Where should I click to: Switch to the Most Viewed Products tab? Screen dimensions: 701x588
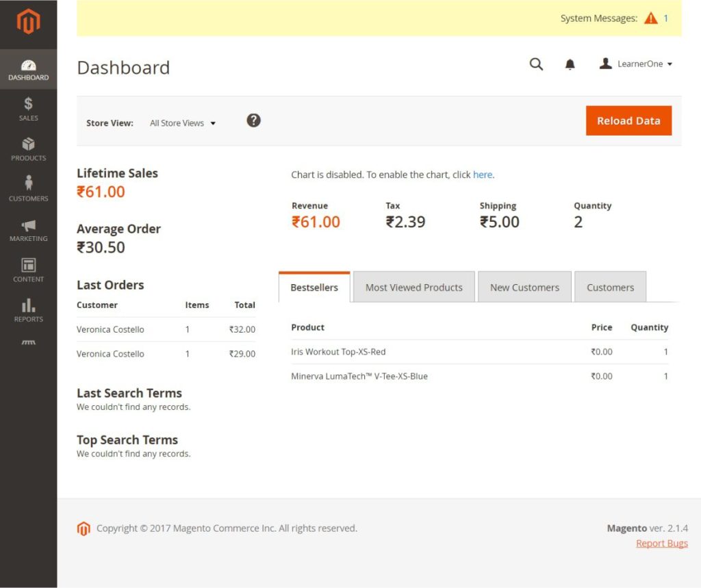(x=413, y=287)
